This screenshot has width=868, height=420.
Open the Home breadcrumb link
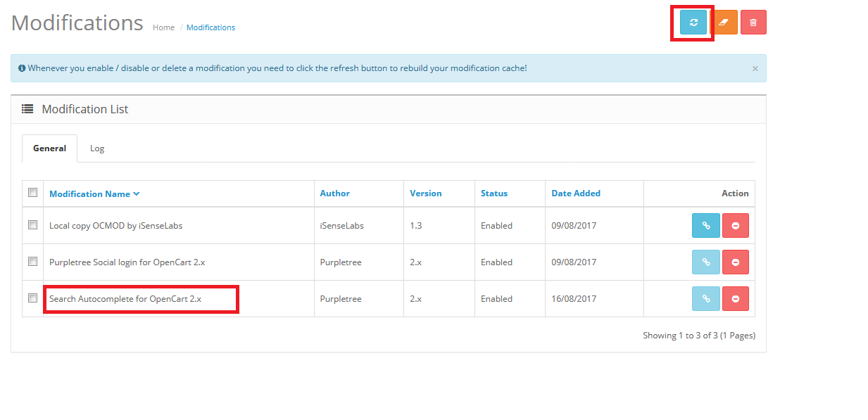(163, 27)
